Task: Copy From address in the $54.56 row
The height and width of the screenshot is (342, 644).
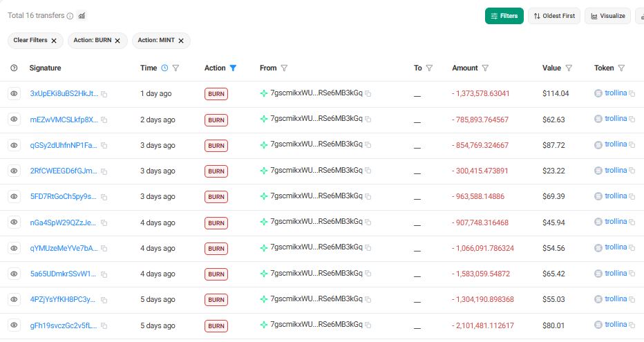Action: coord(368,248)
